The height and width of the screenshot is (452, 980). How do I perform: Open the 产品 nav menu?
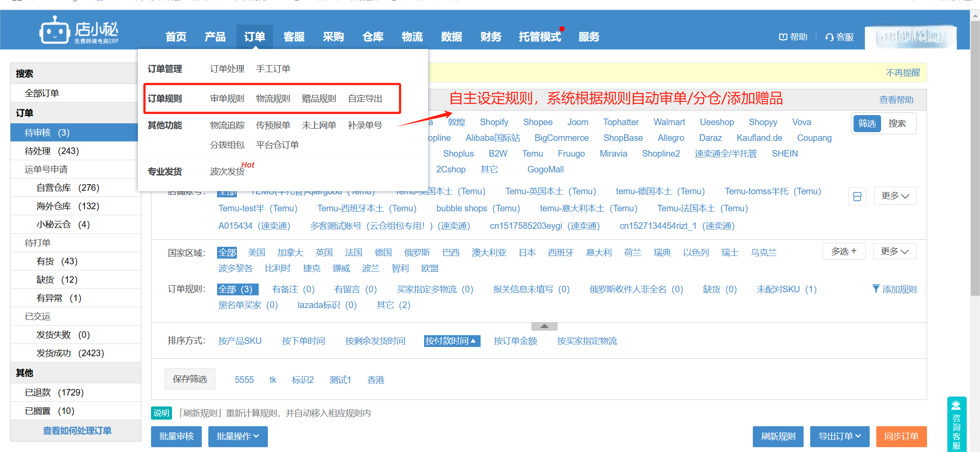point(215,37)
